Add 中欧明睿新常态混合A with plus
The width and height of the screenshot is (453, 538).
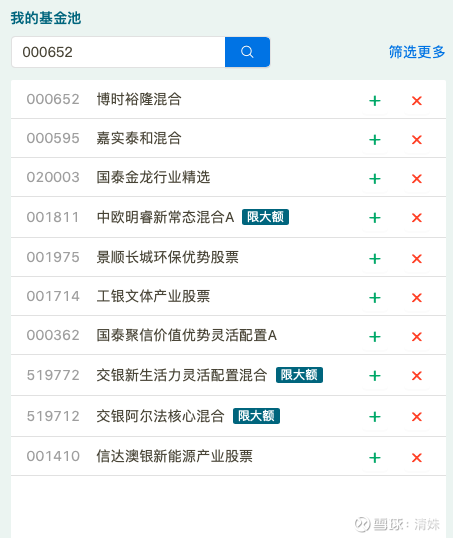[375, 218]
